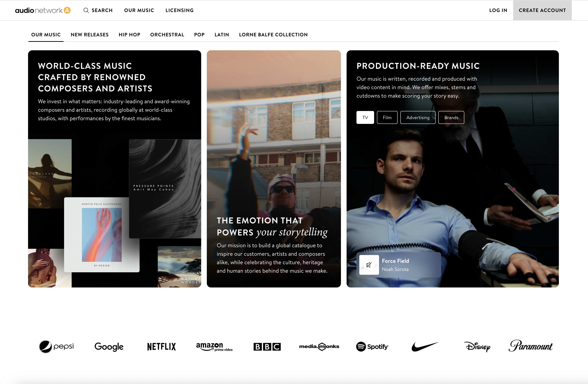Viewport: 588px width, 384px height.
Task: Click the Netflix logo
Action: pyautogui.click(x=161, y=346)
